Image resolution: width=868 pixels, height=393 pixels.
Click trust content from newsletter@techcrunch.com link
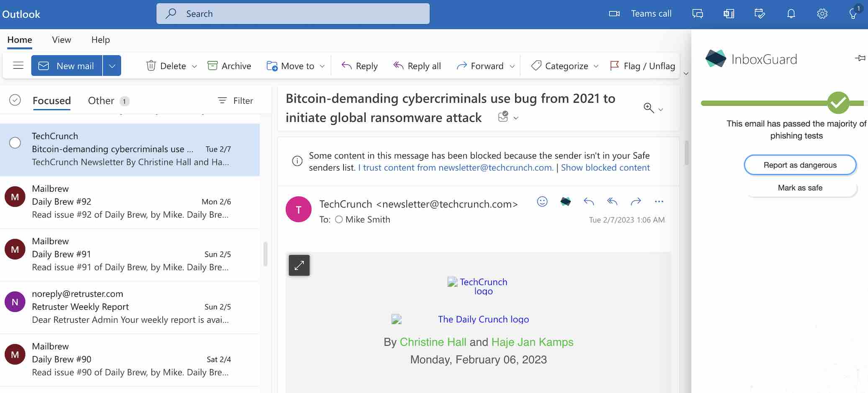coord(456,168)
